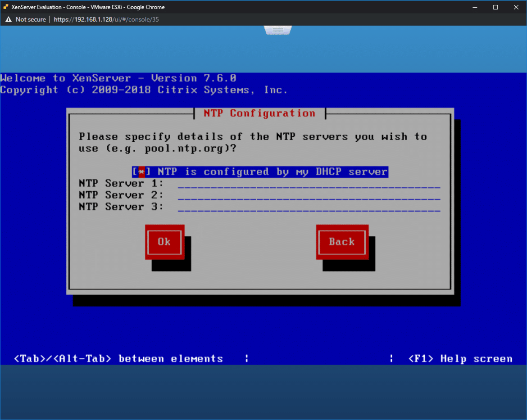Click the 'Please specify details' prompt text
This screenshot has width=527, height=420.
point(253,142)
